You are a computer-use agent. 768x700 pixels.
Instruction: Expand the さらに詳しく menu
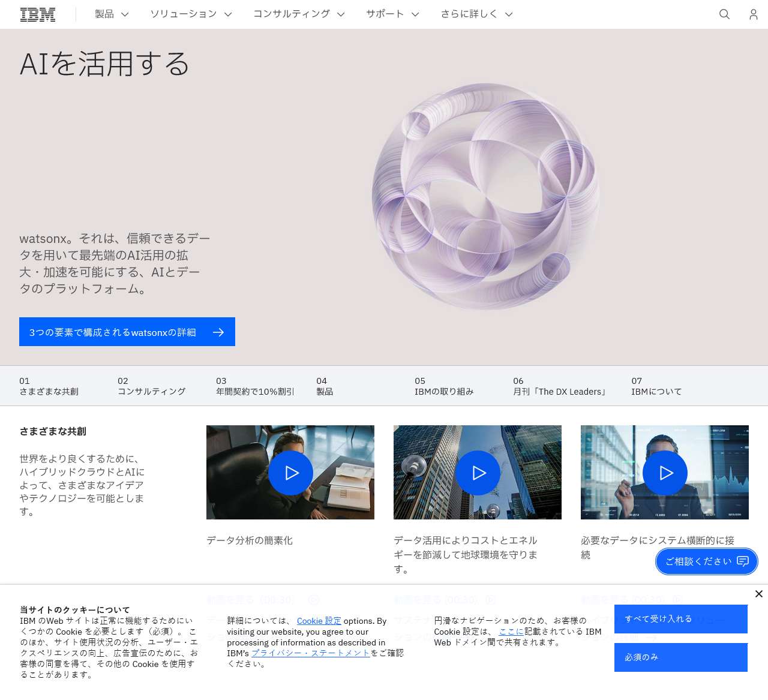tap(476, 14)
